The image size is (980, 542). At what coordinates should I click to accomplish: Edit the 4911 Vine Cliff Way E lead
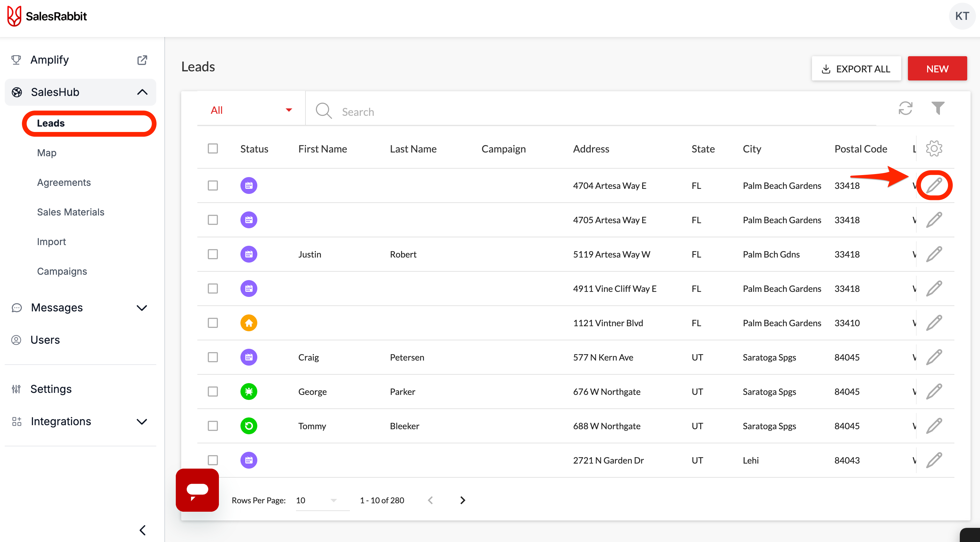pyautogui.click(x=934, y=289)
